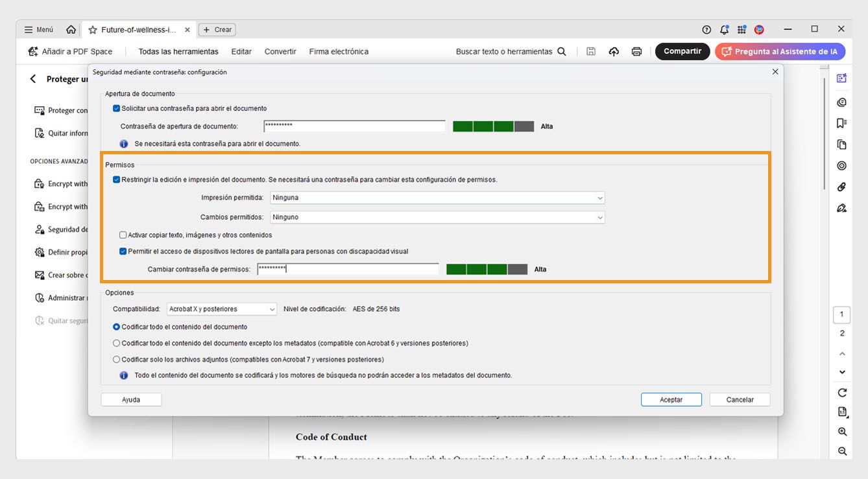Click the Aceptar button

[671, 399]
